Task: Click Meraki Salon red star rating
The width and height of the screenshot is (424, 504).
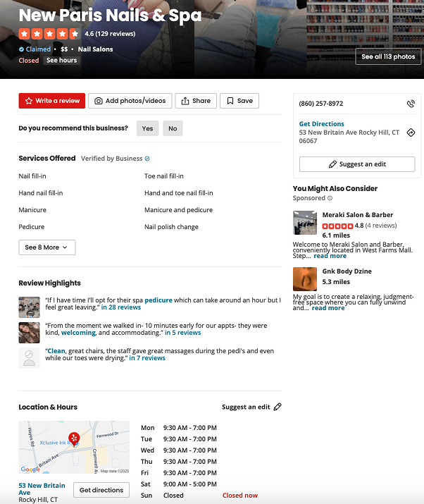Action: coord(337,226)
